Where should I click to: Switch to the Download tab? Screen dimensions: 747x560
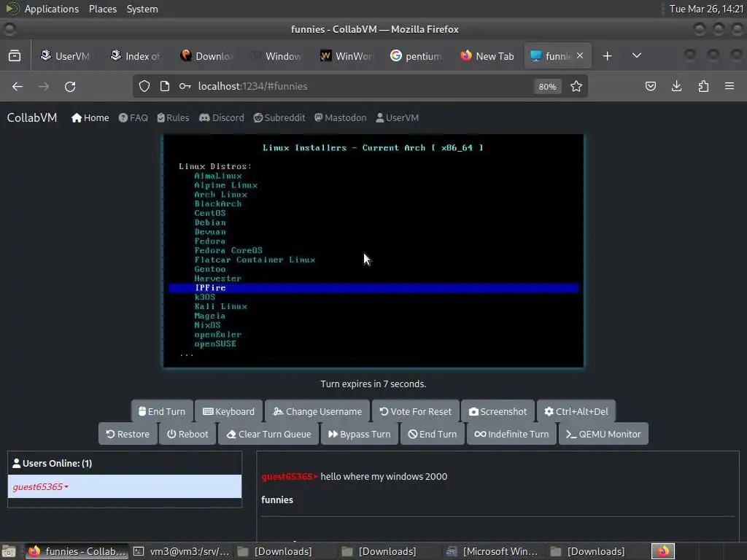(x=206, y=55)
